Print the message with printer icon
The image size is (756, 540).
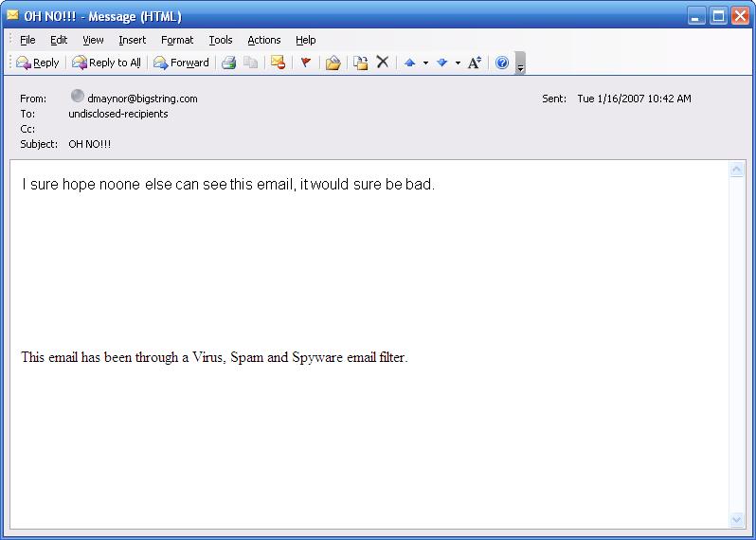point(229,63)
